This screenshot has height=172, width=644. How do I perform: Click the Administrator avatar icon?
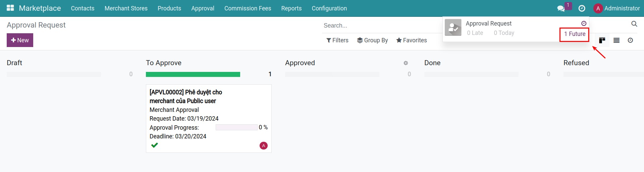pyautogui.click(x=598, y=8)
